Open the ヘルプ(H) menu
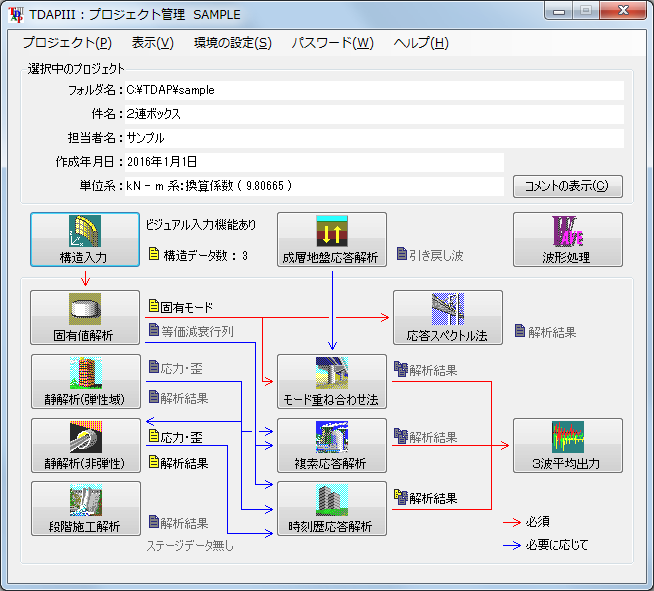This screenshot has width=654, height=591. click(420, 43)
